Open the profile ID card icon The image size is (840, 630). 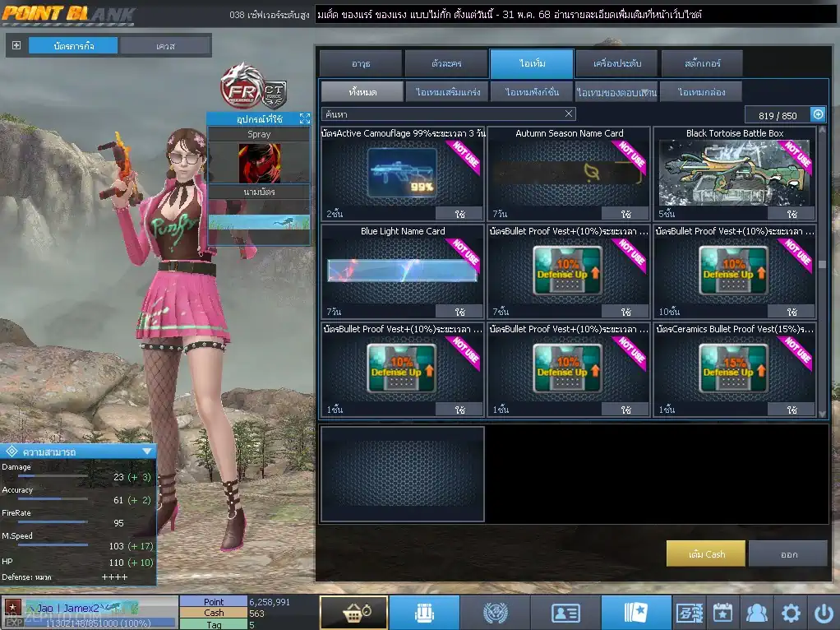[565, 613]
